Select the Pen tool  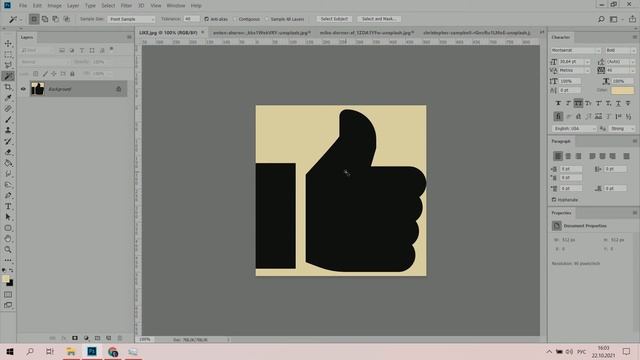coord(8,196)
